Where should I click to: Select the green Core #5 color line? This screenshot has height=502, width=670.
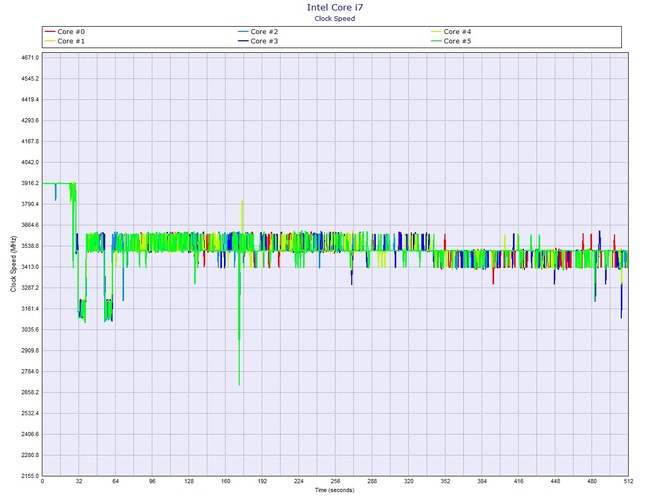point(436,41)
